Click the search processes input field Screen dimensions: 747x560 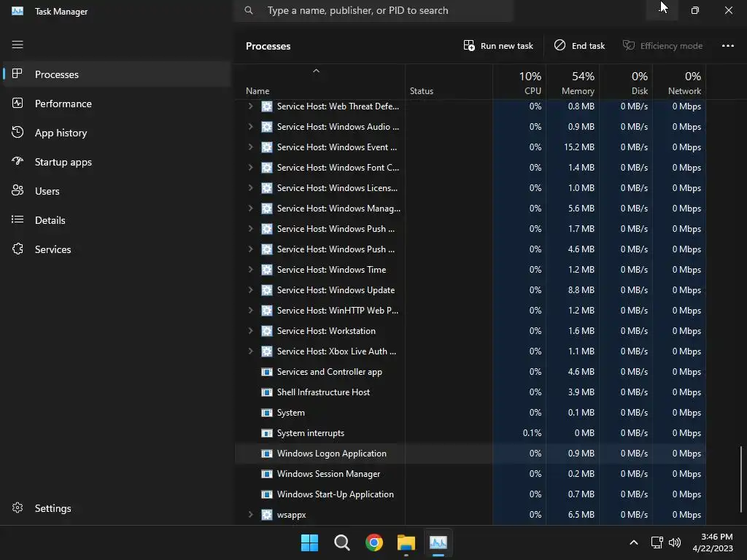point(373,10)
